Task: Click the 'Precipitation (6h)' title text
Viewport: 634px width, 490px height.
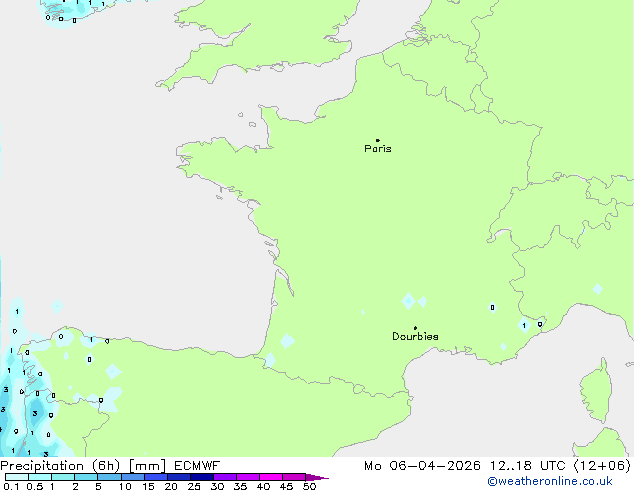Action: point(60,466)
